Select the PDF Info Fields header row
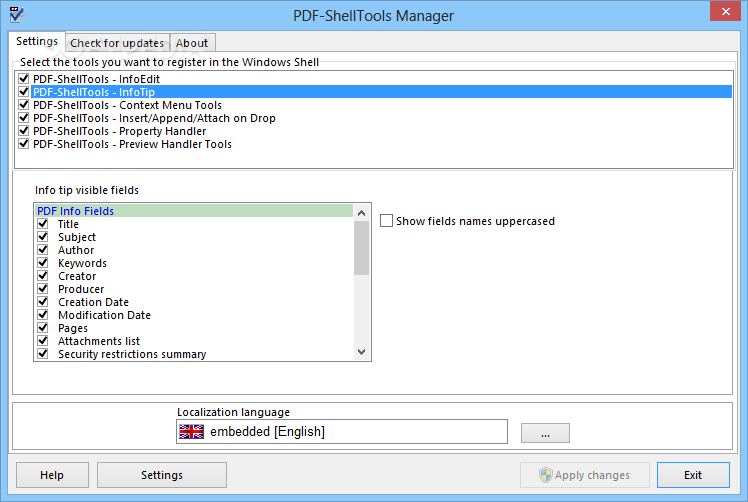748x502 pixels. (x=194, y=211)
